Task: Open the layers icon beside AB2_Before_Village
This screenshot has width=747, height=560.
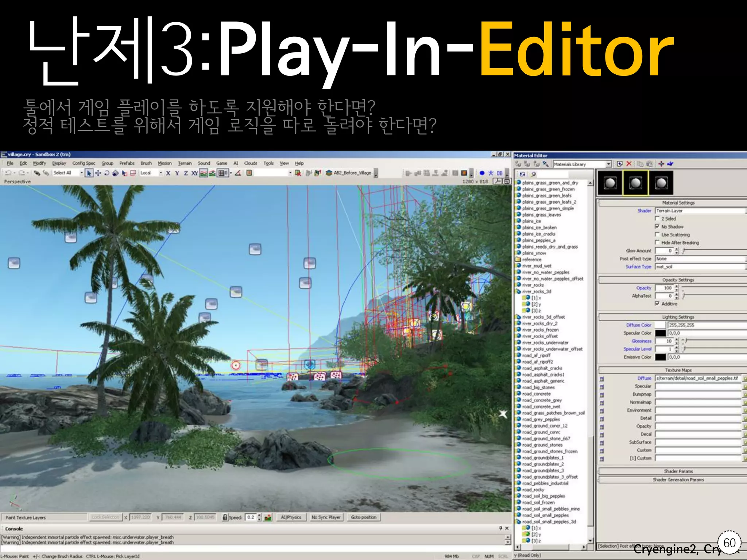Action: (329, 173)
